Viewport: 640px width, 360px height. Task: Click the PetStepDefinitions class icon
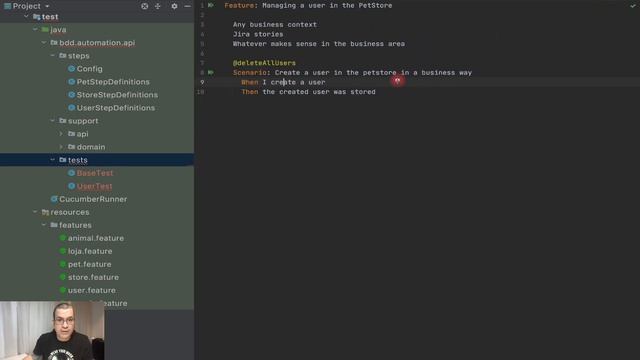71,82
